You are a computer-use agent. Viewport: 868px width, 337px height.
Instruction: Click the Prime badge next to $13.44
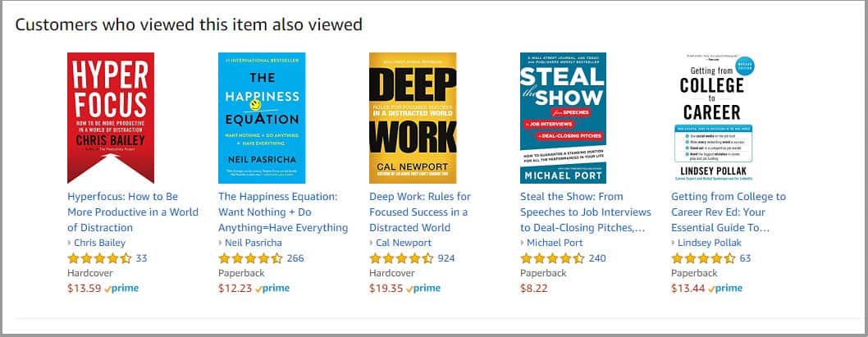[725, 289]
